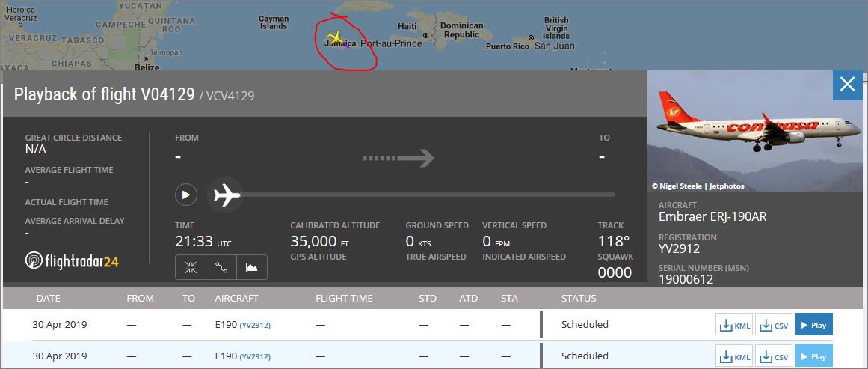This screenshot has height=369, width=868.
Task: Start flight playback with the round play button
Action: click(x=186, y=195)
